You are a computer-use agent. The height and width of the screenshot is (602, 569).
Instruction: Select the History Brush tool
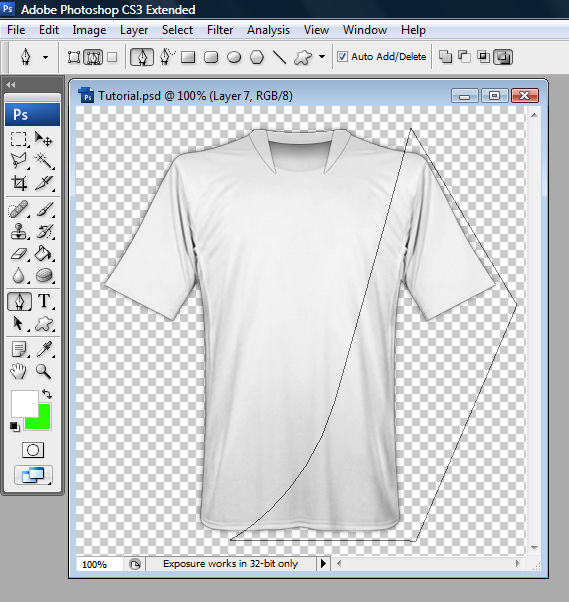coord(45,232)
